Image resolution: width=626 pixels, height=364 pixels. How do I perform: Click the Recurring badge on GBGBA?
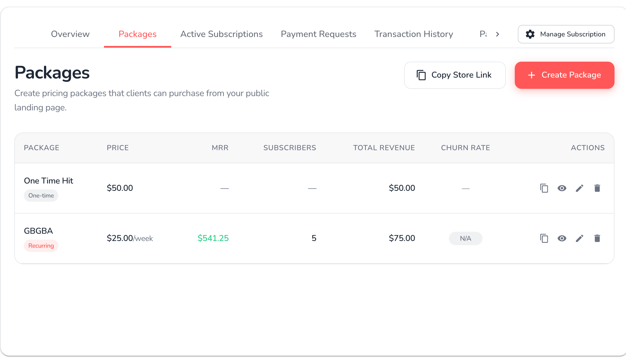(x=41, y=246)
